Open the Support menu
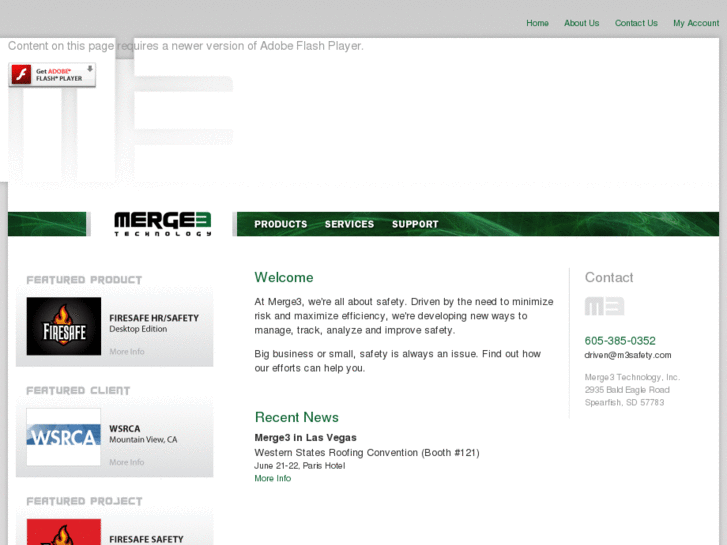This screenshot has height=545, width=727. pyautogui.click(x=415, y=224)
